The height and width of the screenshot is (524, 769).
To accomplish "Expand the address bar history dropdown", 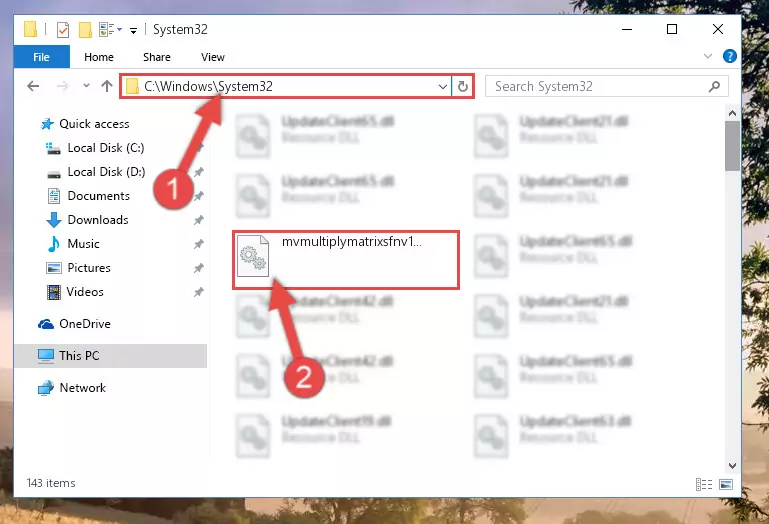I will click(x=442, y=86).
